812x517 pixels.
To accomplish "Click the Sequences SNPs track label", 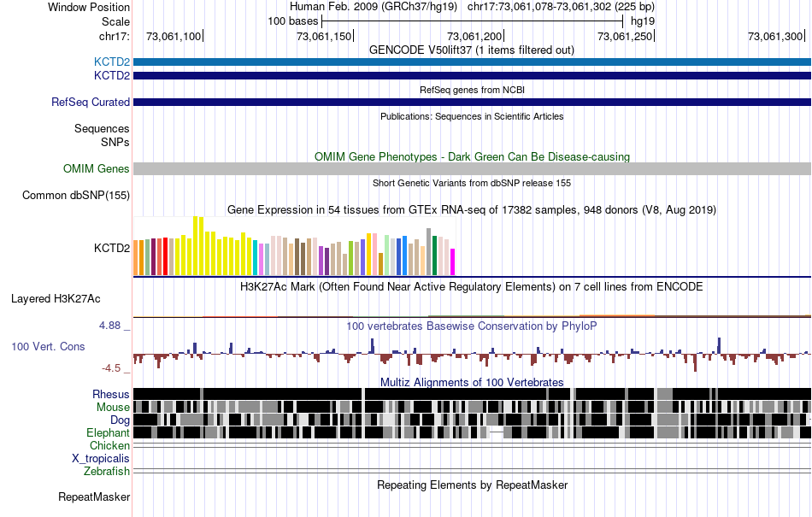I will point(102,135).
